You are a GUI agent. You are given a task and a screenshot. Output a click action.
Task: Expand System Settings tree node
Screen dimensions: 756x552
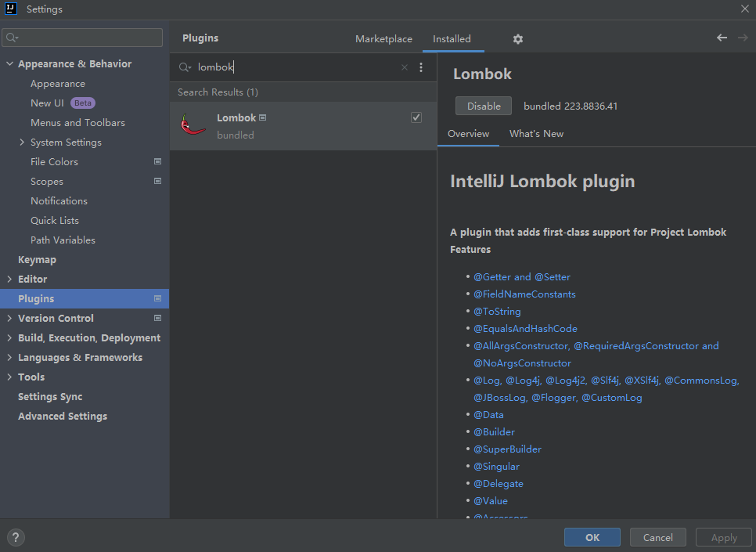(x=22, y=143)
